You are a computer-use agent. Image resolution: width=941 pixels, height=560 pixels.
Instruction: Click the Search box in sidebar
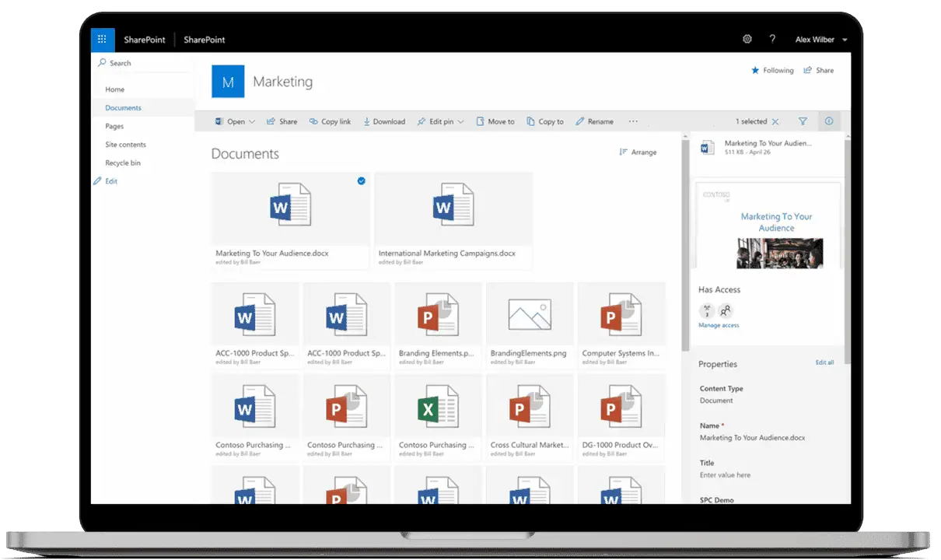tap(142, 63)
